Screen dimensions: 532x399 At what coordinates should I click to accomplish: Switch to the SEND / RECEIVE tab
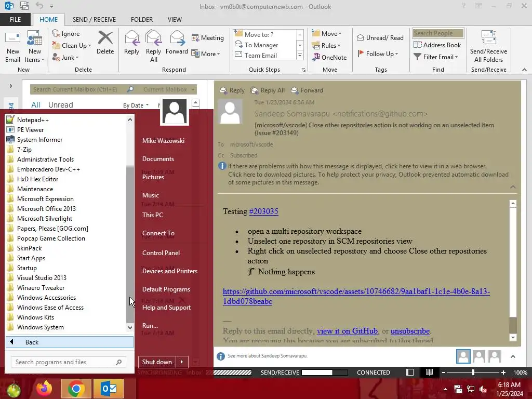click(x=94, y=20)
